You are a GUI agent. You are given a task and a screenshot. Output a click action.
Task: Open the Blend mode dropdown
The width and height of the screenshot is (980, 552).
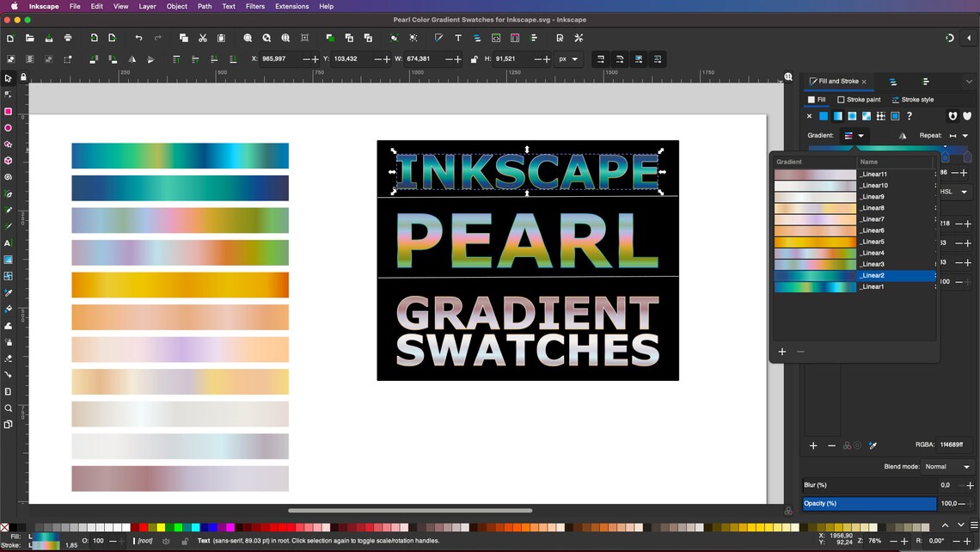(946, 466)
